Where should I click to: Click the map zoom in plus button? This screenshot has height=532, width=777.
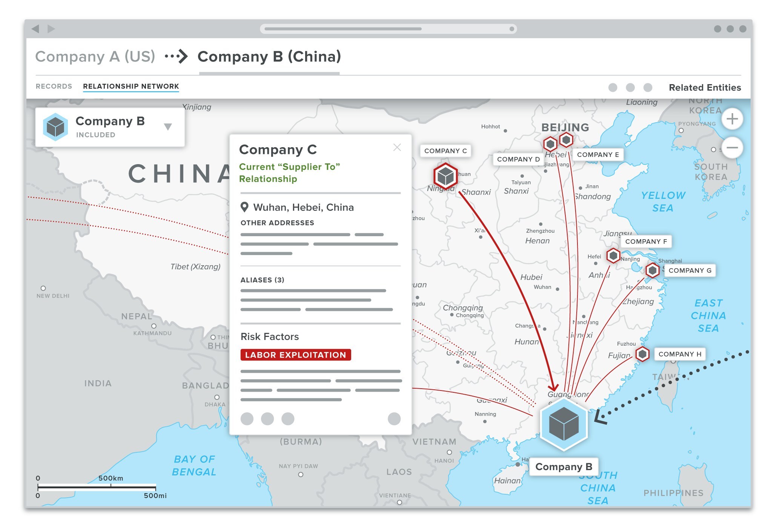click(x=732, y=119)
